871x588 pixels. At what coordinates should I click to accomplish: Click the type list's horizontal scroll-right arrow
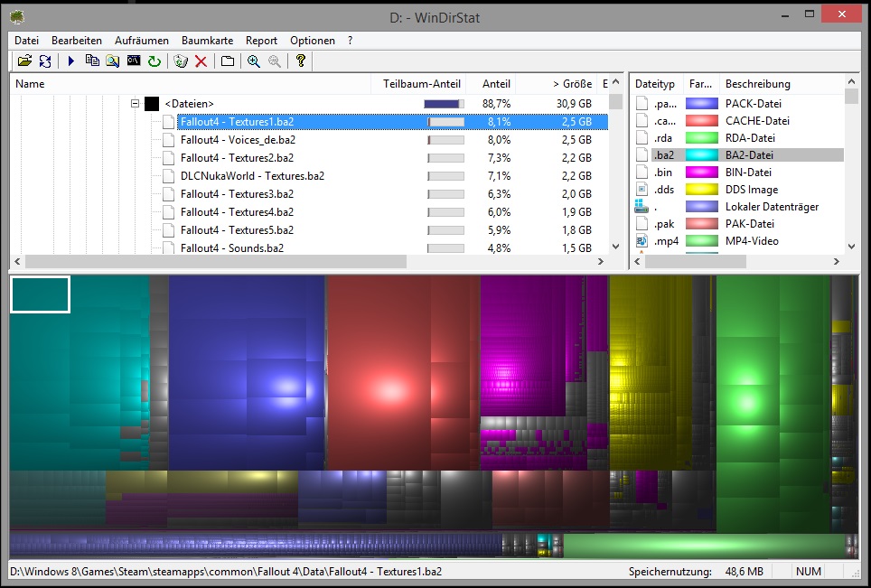tap(837, 261)
